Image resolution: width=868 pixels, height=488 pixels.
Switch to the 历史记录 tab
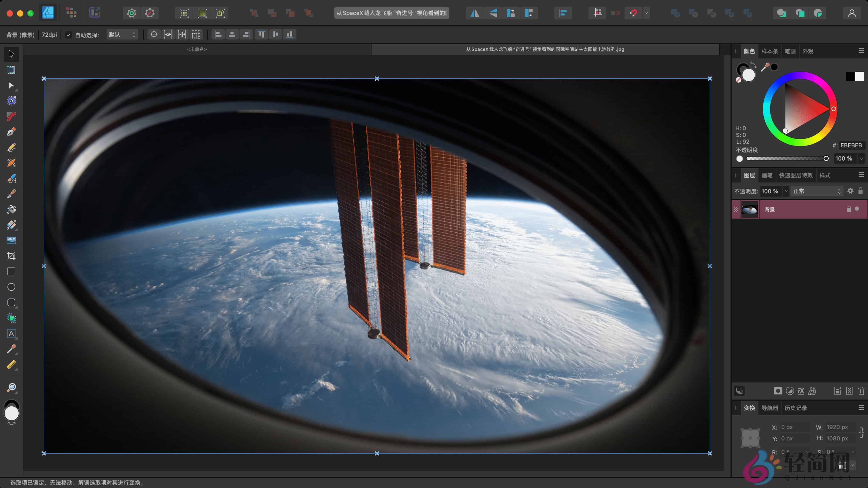[x=796, y=408]
